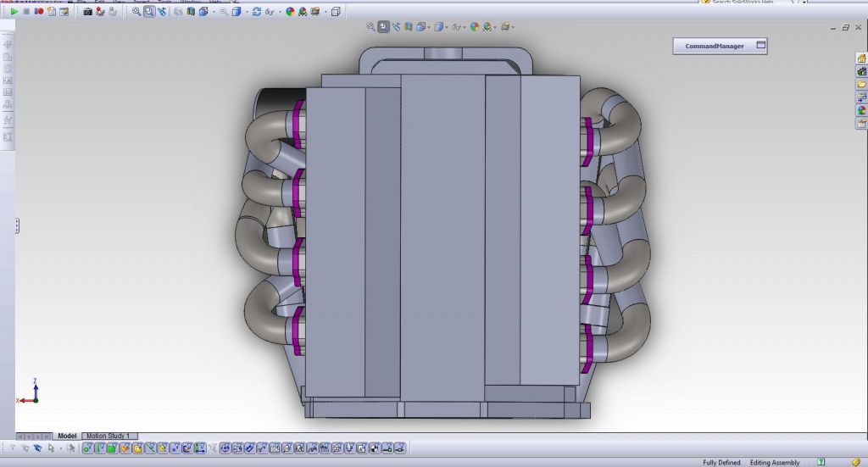Screen dimensions: 868x467
Task: Open File Explorer folder tab in task pane
Action: point(861,84)
